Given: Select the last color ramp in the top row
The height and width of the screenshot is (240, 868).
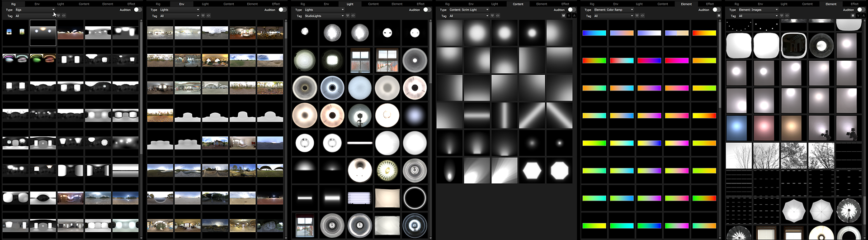Looking at the screenshot, I should 704,33.
